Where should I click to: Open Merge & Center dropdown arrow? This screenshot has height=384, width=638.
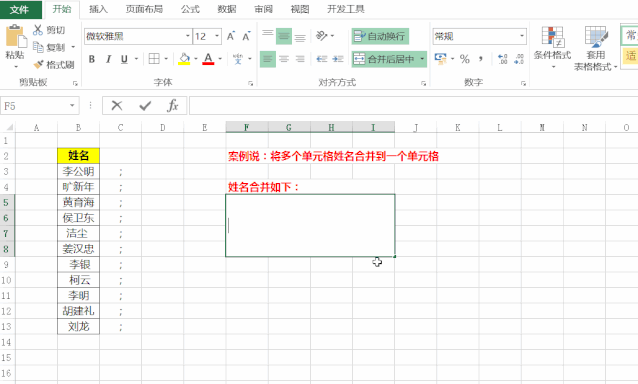(422, 59)
